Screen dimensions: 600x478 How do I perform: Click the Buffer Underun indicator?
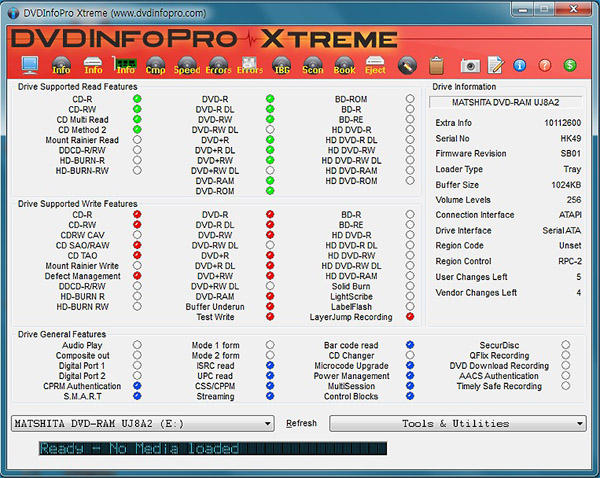(x=270, y=306)
